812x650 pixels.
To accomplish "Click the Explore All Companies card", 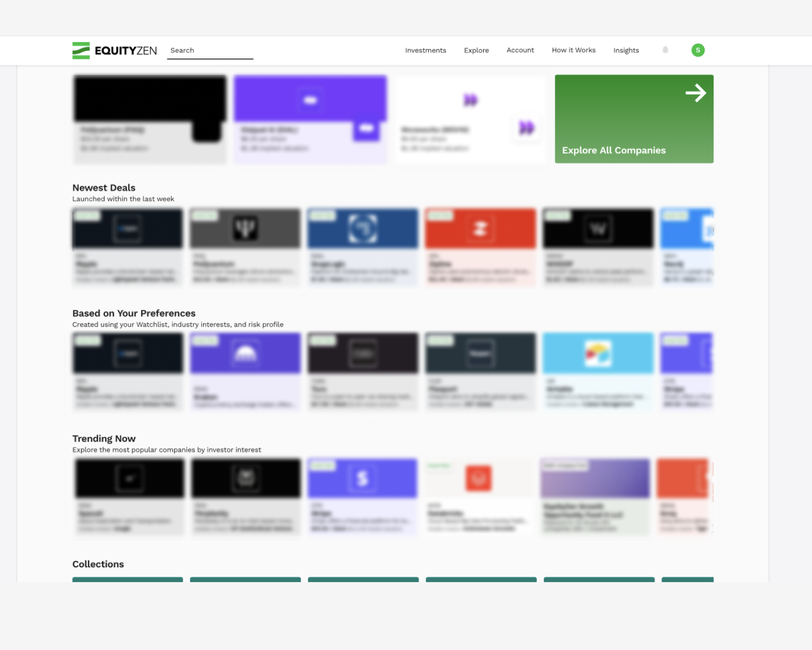I will 634,119.
